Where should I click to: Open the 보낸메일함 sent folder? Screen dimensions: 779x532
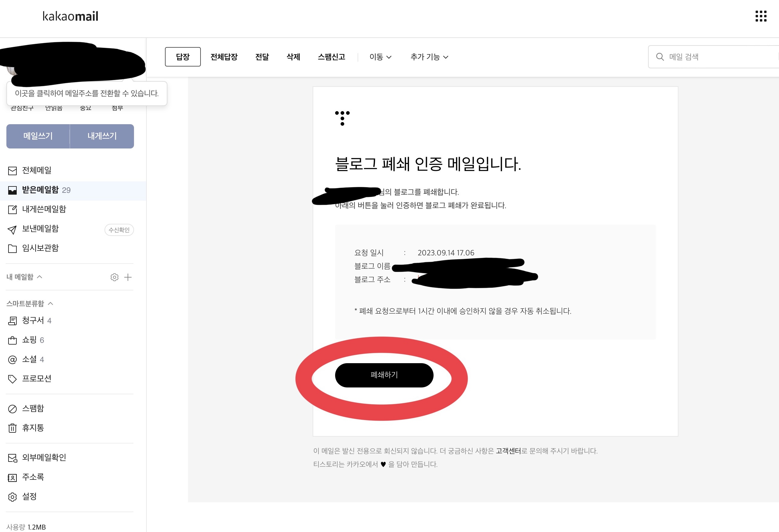click(40, 229)
